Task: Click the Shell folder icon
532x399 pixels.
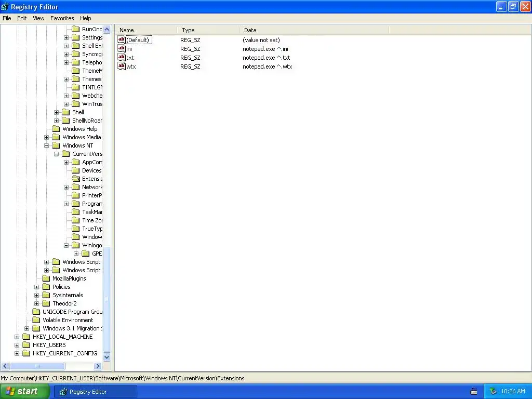Action: tap(66, 112)
